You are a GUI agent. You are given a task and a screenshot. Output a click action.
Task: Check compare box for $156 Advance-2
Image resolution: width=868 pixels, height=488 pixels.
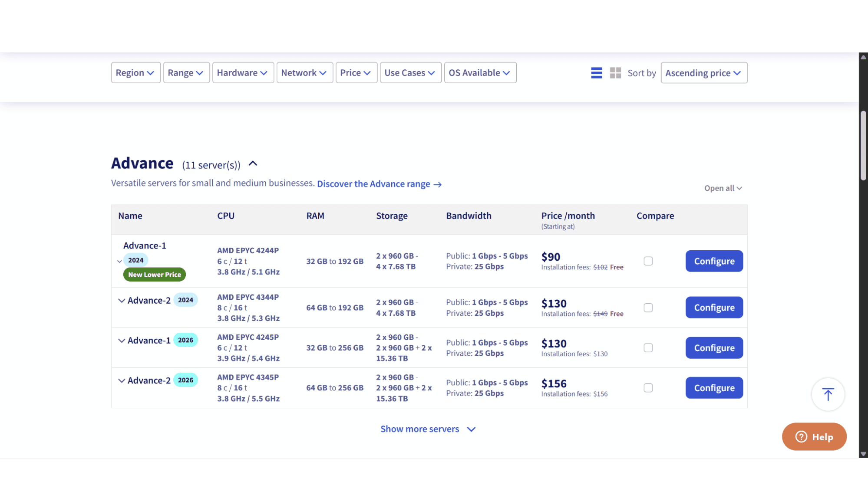(x=648, y=388)
